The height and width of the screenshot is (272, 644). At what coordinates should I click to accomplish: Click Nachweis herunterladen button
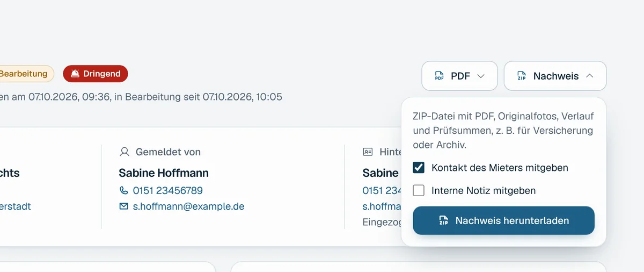coord(503,220)
